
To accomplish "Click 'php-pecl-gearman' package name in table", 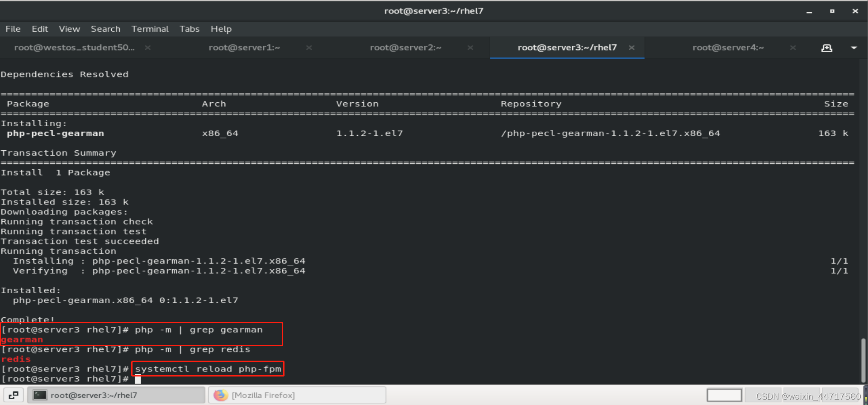I will pyautogui.click(x=55, y=133).
